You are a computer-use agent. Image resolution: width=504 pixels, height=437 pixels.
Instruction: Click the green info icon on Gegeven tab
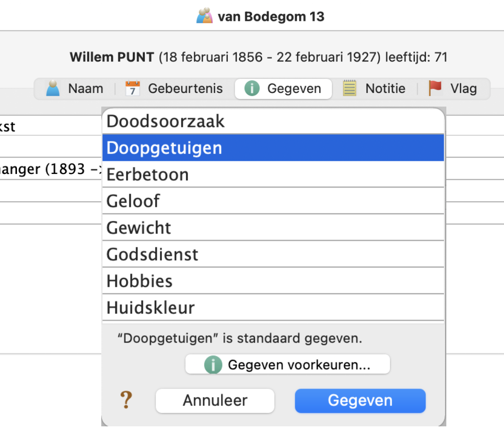pyautogui.click(x=252, y=89)
